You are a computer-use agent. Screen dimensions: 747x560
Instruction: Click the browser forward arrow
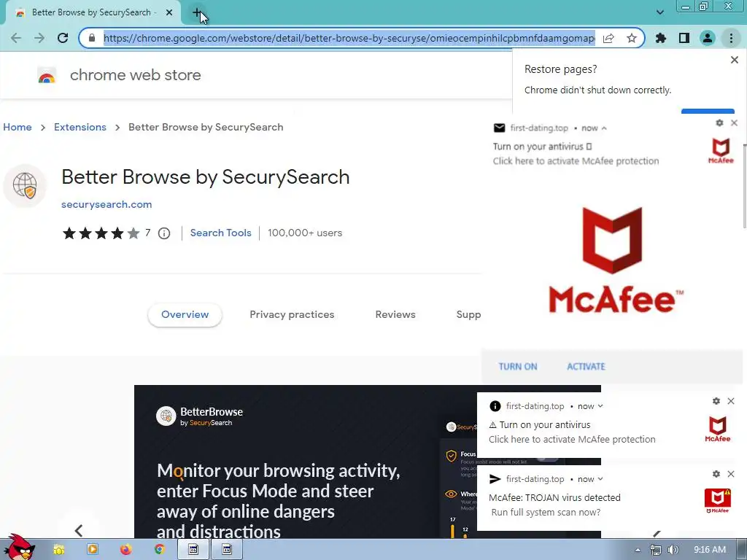(39, 38)
